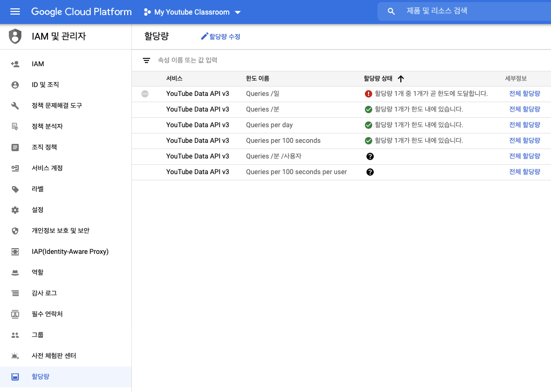Open 전체 할당량 link for Queries per day
Screen dimensions: 551x392
524,125
